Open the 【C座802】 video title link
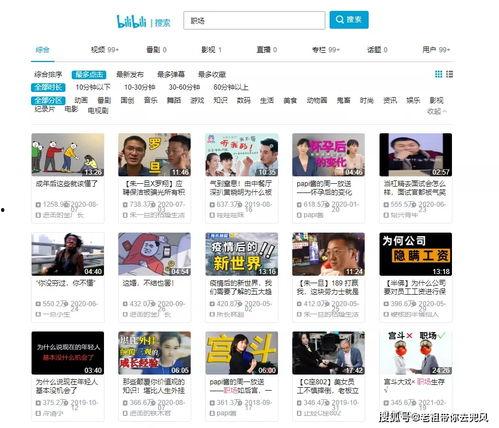Viewport: 499px width, 428px height. click(328, 386)
